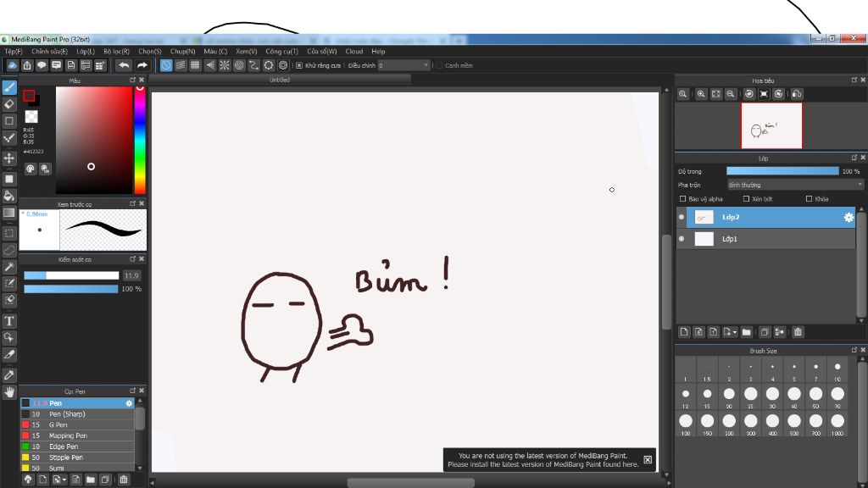
Task: Tick the Xén bớt checkbox
Action: (x=746, y=198)
